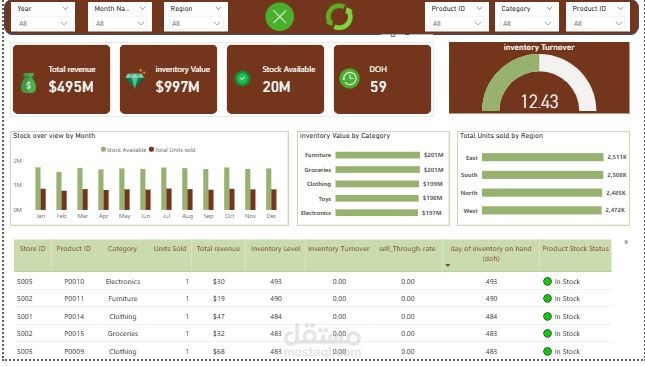Open the Year slicer's All dropdown

pos(42,23)
